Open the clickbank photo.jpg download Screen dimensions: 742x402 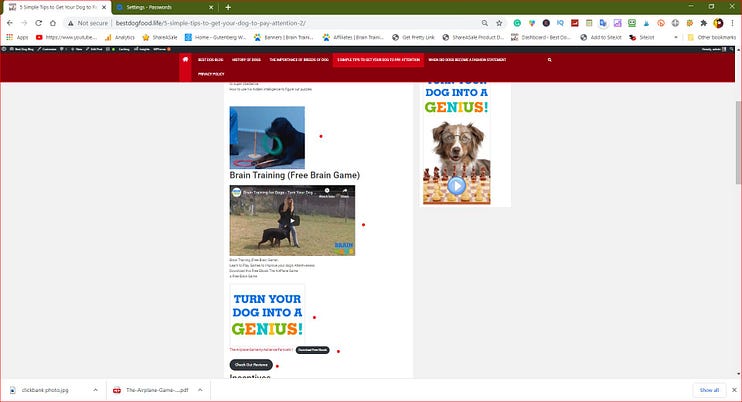point(45,390)
